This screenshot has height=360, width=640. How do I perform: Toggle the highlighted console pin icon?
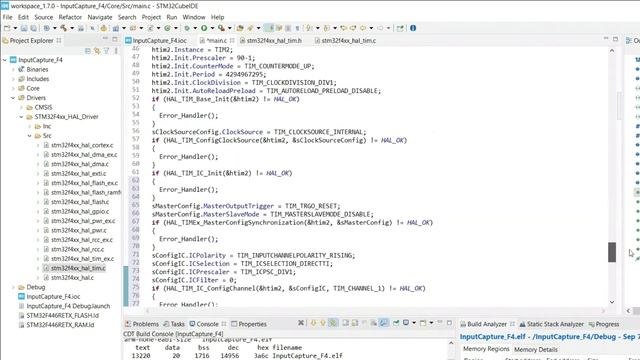[x=384, y=323]
